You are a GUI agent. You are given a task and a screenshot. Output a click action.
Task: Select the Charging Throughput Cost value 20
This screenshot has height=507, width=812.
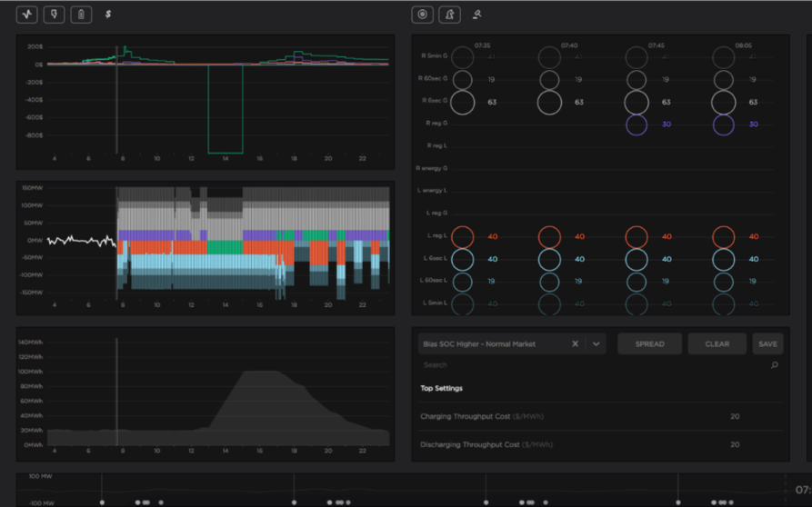735,416
